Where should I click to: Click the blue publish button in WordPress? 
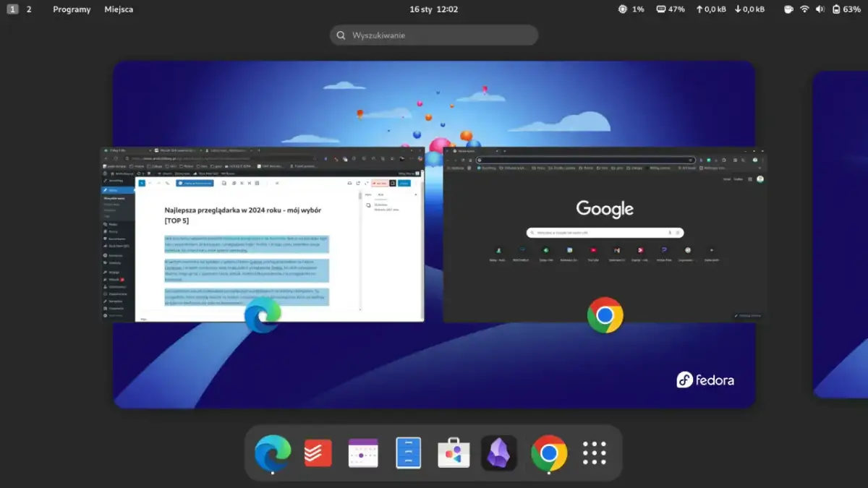point(404,184)
